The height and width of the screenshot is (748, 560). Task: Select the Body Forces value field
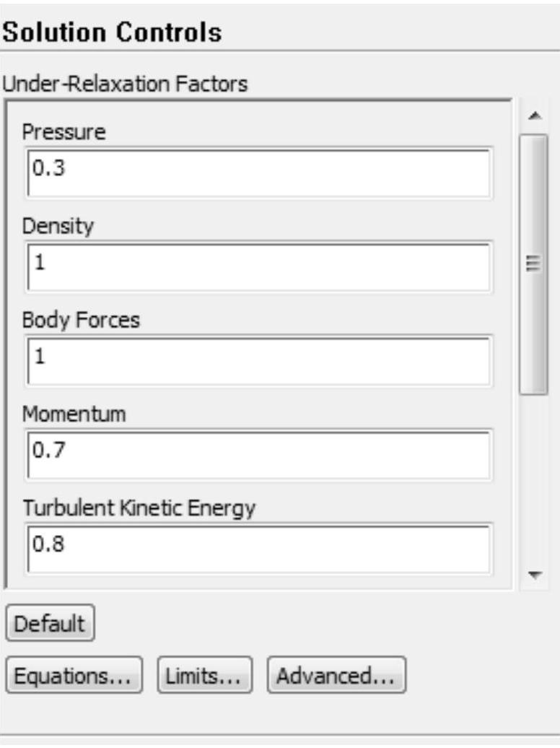click(258, 360)
